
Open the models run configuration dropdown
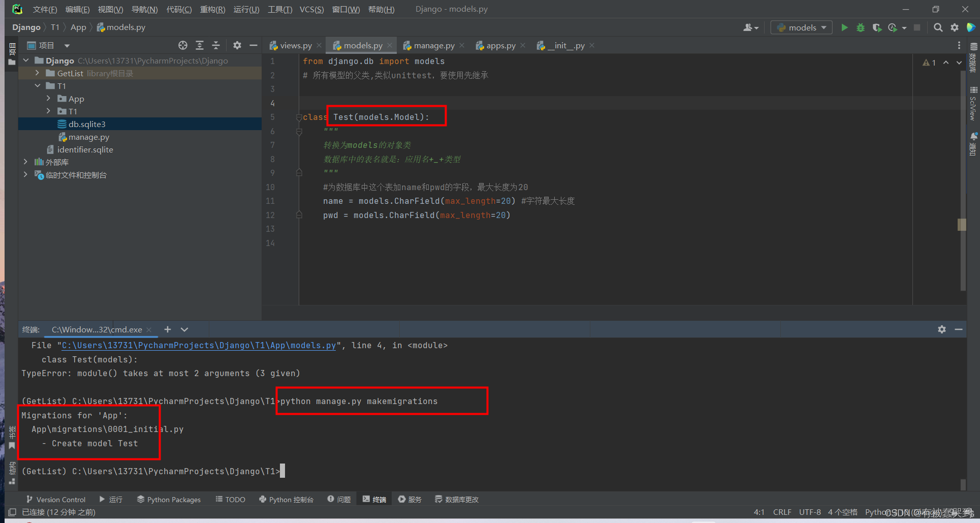802,27
